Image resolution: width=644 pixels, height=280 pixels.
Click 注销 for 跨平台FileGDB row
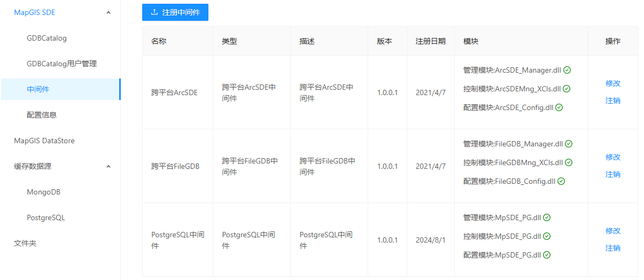pos(612,174)
